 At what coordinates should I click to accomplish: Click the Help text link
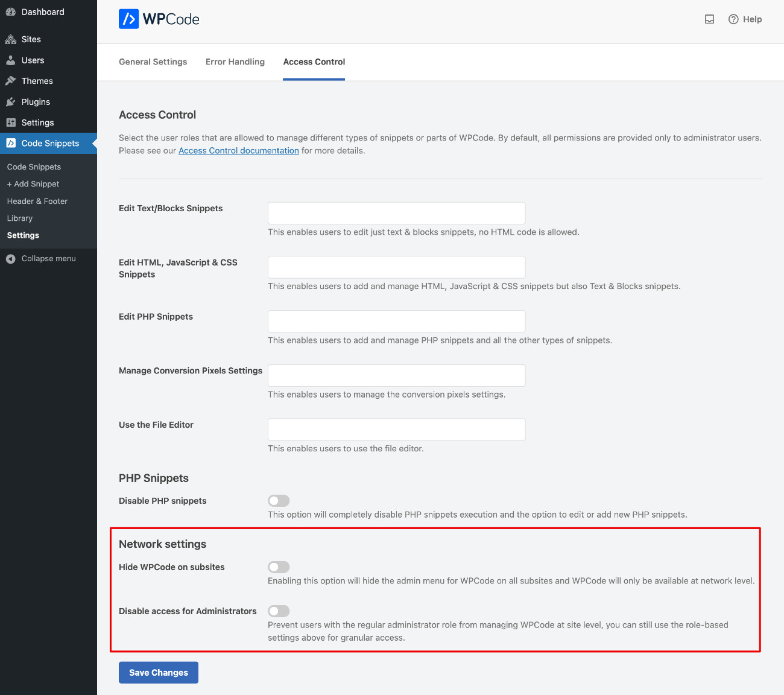click(752, 19)
